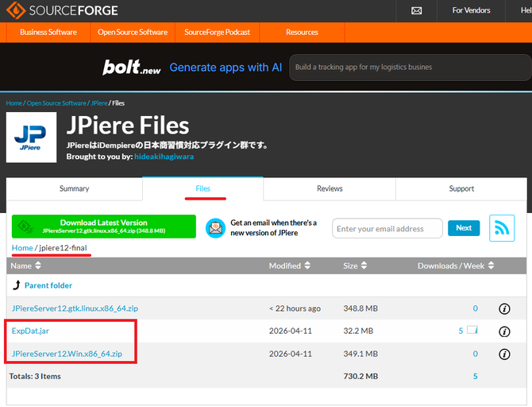View info icon for ExpDat.jar

point(504,331)
